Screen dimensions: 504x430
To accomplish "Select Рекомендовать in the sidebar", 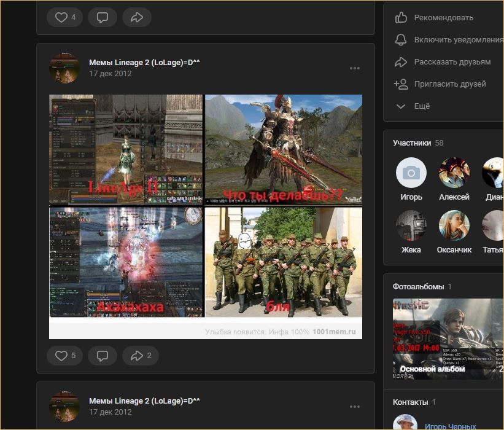I will tap(444, 17).
